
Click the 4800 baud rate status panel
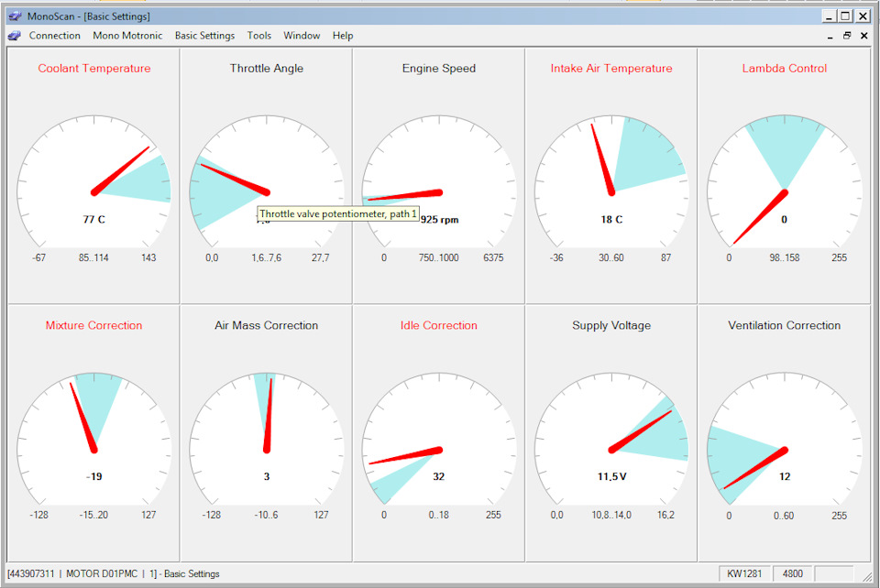pyautogui.click(x=792, y=573)
